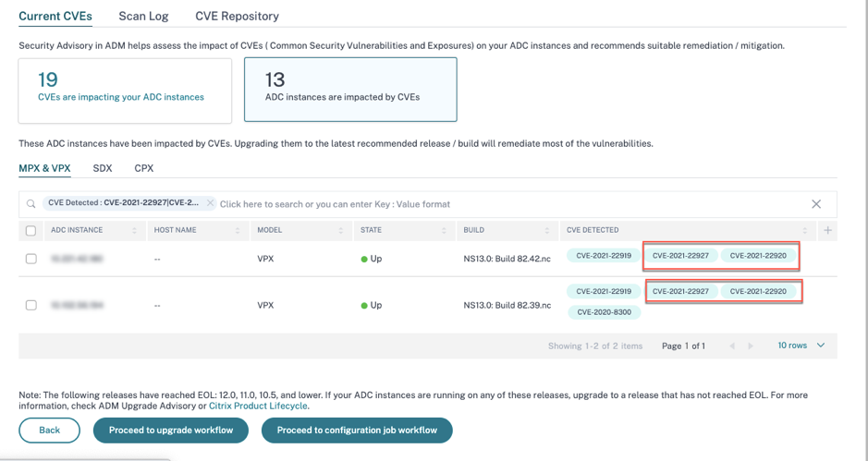The image size is (868, 461).
Task: Click the Page 1 of 1 indicator
Action: point(683,346)
